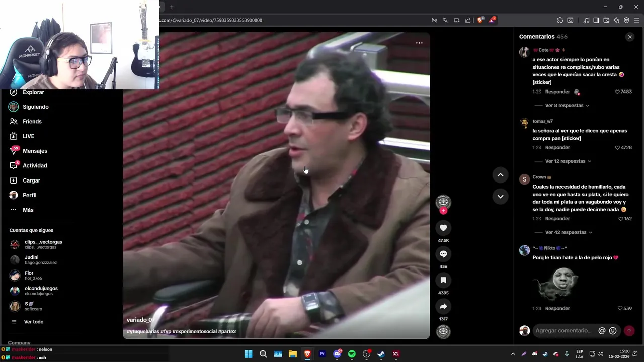Go to previous video with up arrow
This screenshot has width=644, height=362.
[x=500, y=175]
